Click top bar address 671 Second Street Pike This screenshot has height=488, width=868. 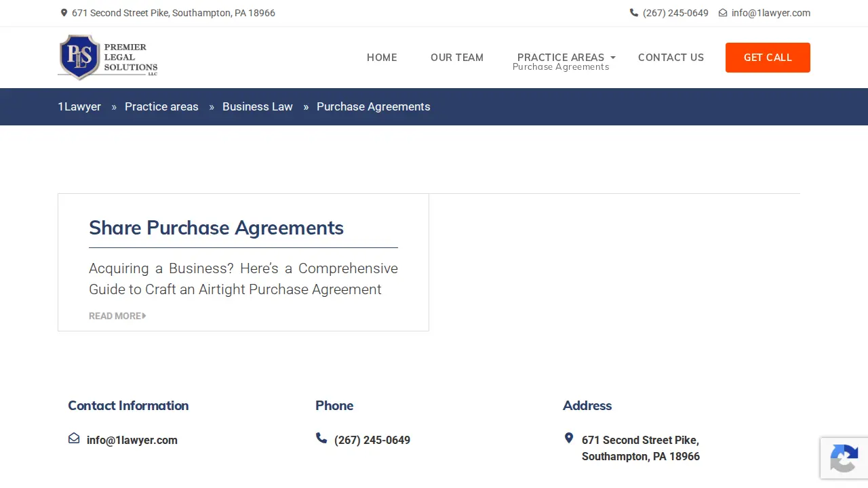174,13
